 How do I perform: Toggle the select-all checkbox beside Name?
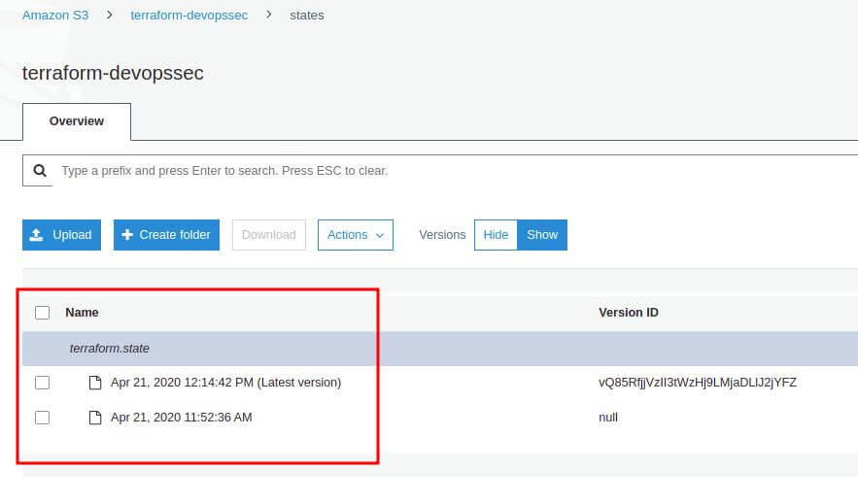pos(42,313)
